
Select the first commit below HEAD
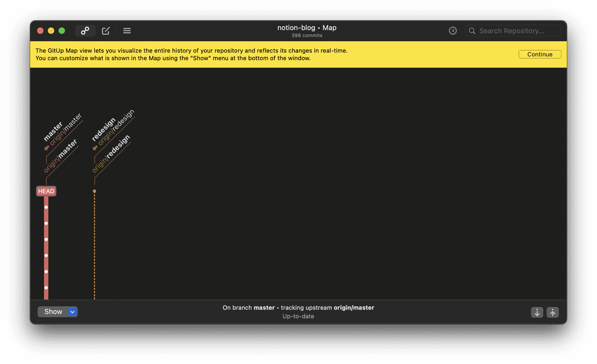[x=46, y=207]
